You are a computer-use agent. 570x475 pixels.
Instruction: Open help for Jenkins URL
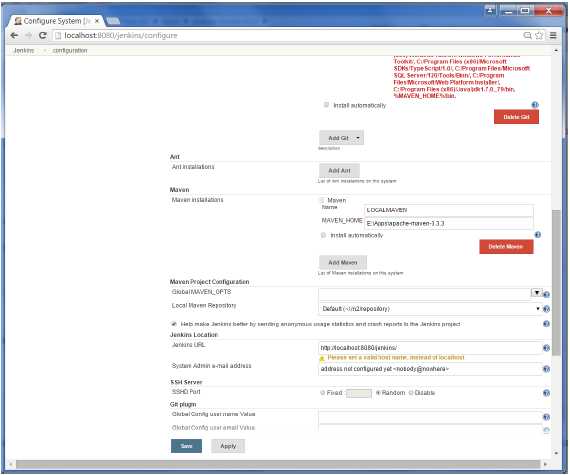[546, 348]
